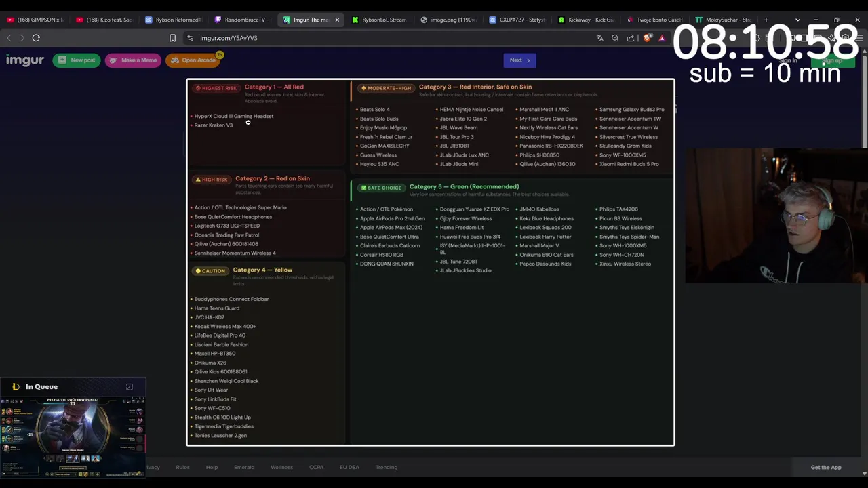Switch to Twoje konto CaseHug tab
Screen dimensions: 868x488
pos(656,20)
